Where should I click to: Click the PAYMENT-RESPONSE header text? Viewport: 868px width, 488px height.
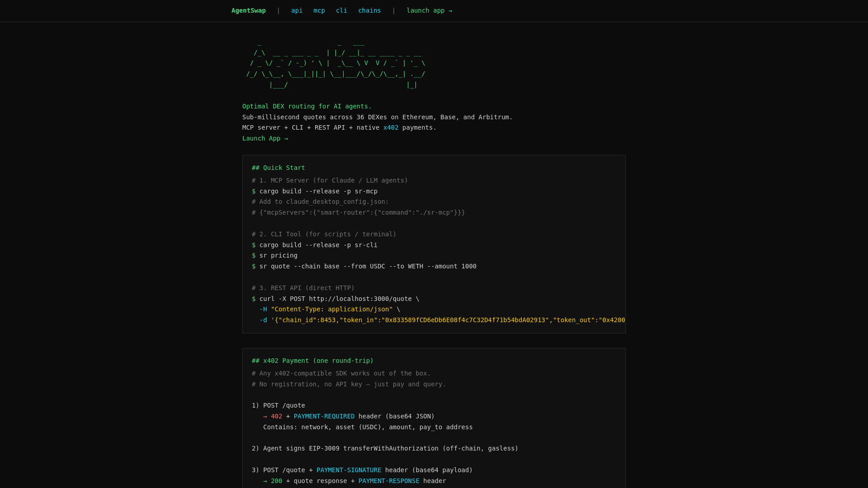click(x=389, y=481)
